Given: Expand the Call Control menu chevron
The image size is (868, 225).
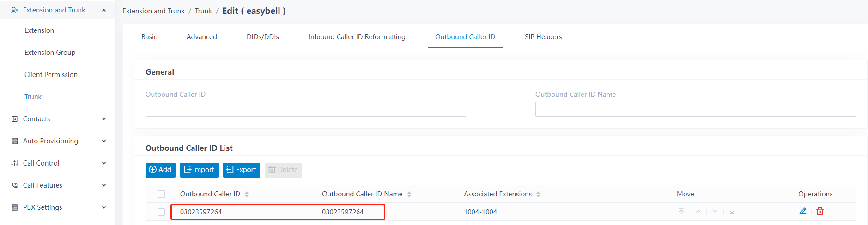Looking at the screenshot, I should click(x=104, y=163).
